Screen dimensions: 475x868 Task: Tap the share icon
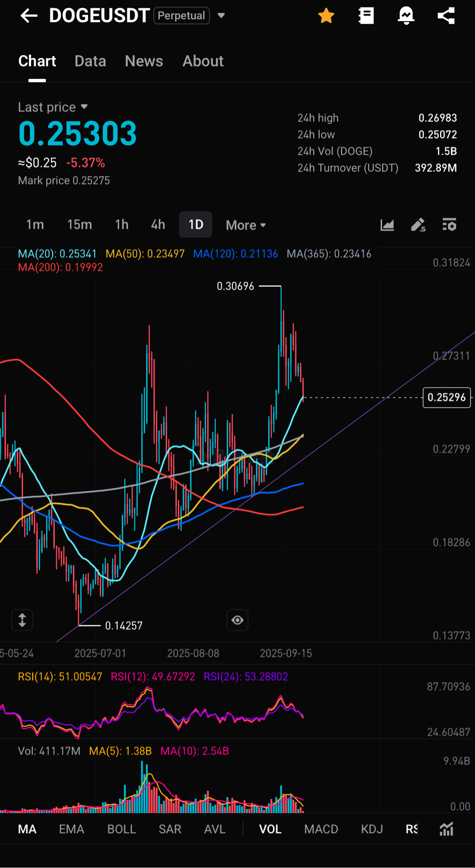446,16
